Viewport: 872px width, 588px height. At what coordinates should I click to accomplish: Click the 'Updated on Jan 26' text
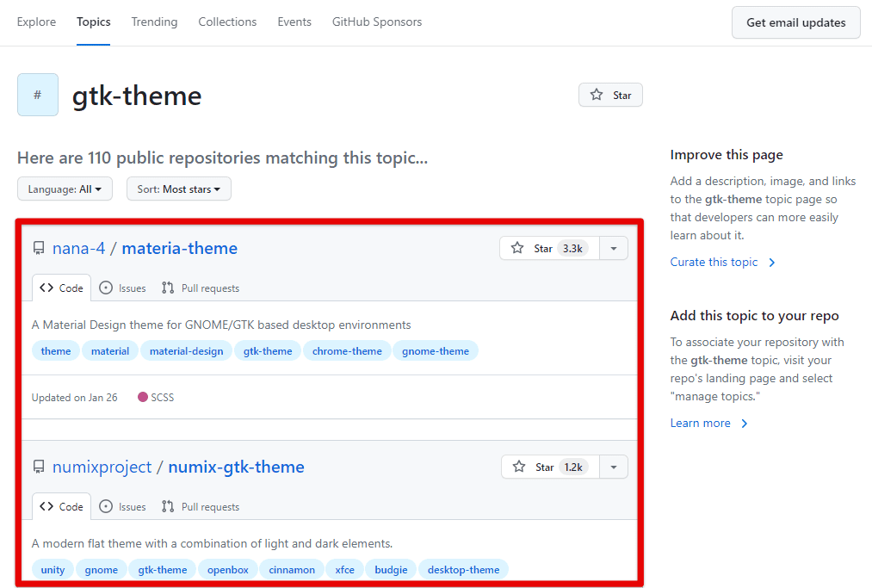[x=75, y=397]
